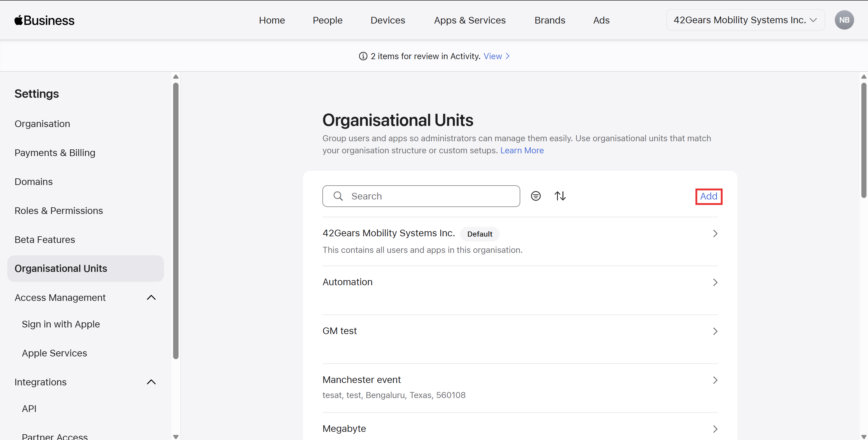This screenshot has width=868, height=440.
Task: Click the GM test unit name
Action: (339, 331)
